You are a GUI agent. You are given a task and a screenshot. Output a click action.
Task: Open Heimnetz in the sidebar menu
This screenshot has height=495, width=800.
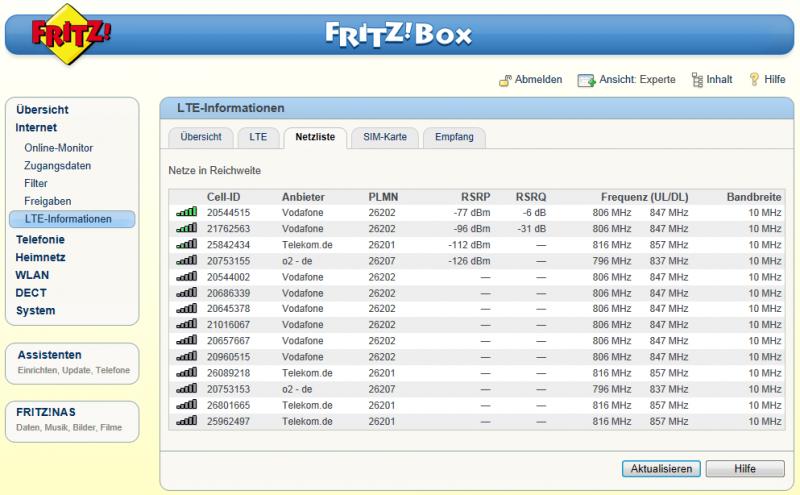pyautogui.click(x=40, y=257)
